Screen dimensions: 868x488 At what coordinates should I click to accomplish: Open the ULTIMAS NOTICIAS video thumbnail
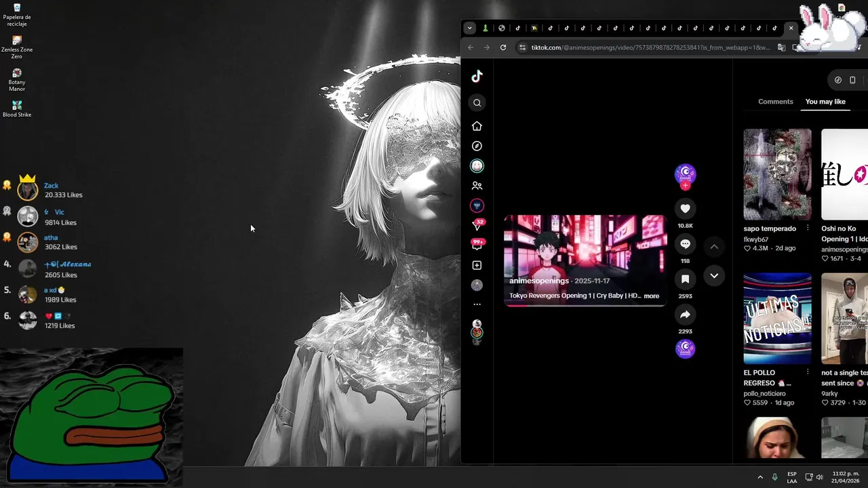(x=777, y=319)
